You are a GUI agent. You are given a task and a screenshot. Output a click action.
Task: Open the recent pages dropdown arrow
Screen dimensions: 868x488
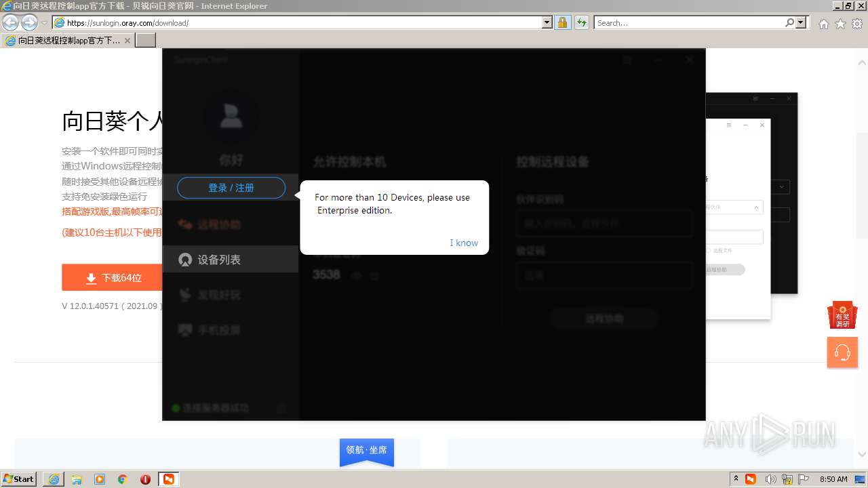coord(45,23)
